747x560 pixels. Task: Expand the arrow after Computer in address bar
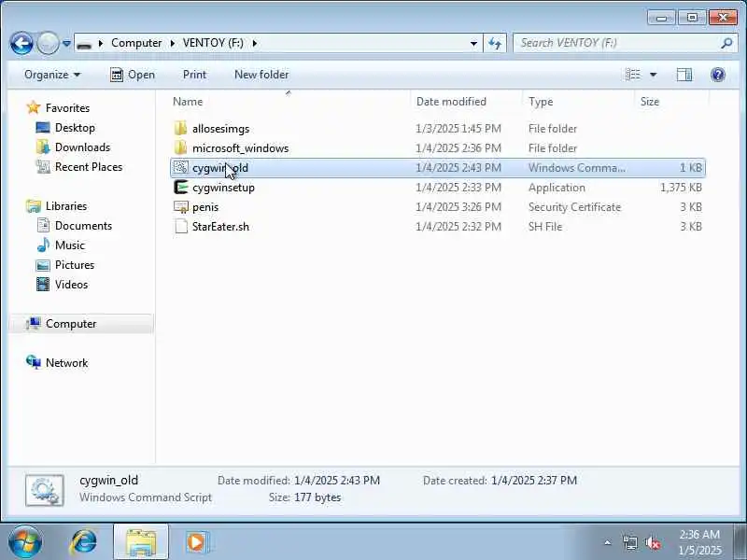coord(173,43)
